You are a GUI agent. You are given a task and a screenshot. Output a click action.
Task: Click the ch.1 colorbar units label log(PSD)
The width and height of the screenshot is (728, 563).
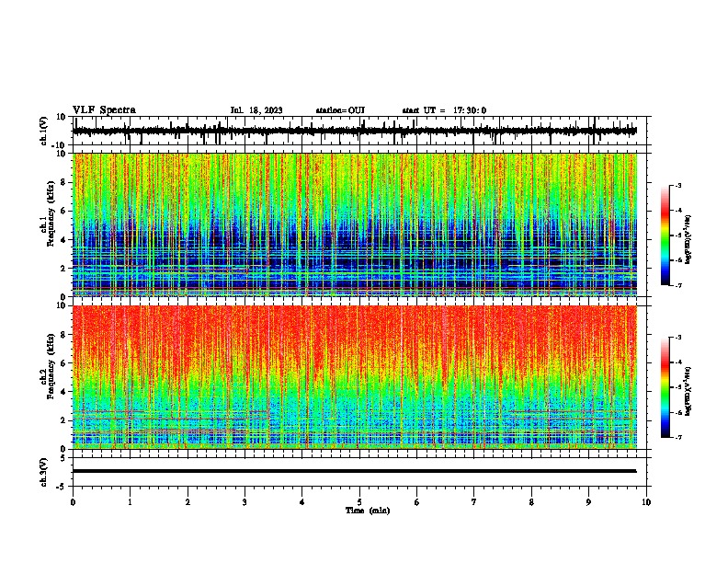point(688,240)
